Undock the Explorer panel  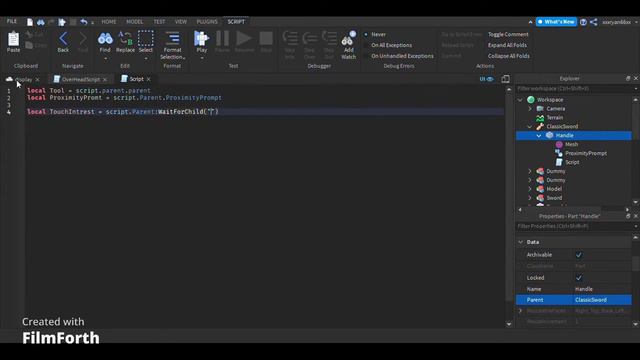[628, 78]
